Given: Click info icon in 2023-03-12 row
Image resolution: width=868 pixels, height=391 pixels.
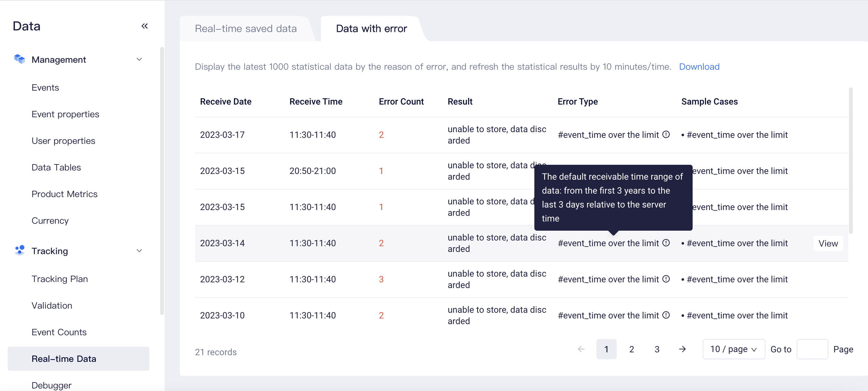Looking at the screenshot, I should 666,279.
